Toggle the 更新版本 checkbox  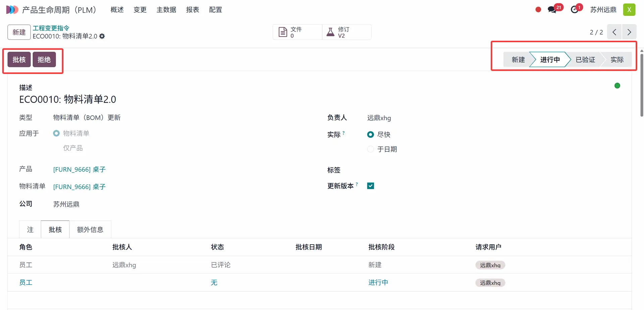pos(371,186)
